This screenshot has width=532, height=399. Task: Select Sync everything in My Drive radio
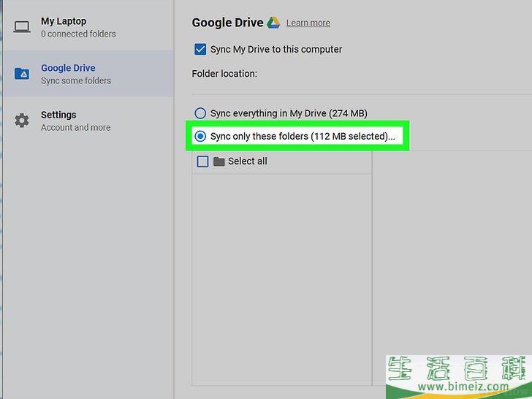click(x=200, y=113)
